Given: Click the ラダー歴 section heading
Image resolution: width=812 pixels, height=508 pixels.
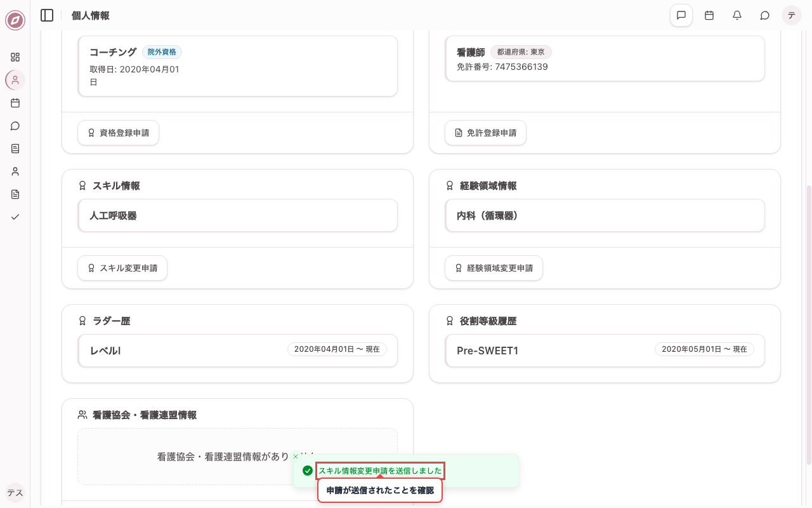Looking at the screenshot, I should (112, 321).
